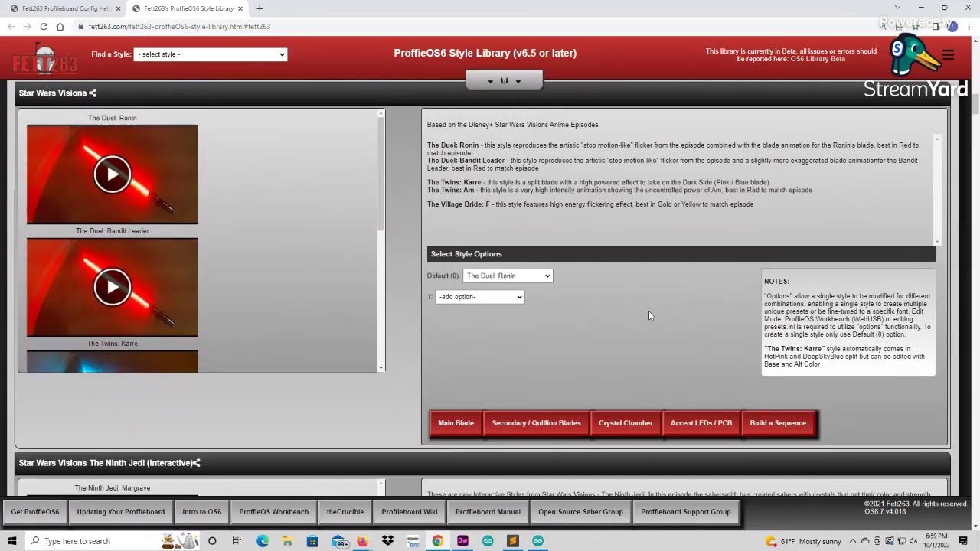
Task: Open a new browser tab
Action: point(260,8)
